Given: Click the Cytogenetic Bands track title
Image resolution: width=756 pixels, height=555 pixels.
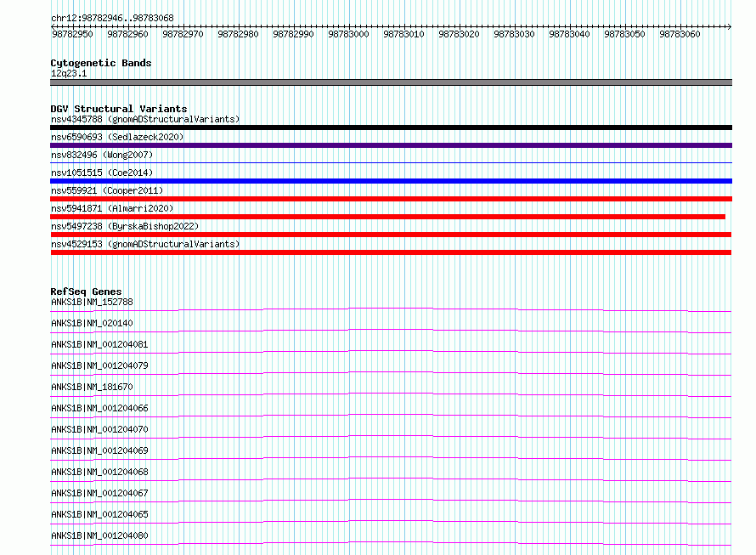Looking at the screenshot, I should (x=101, y=63).
